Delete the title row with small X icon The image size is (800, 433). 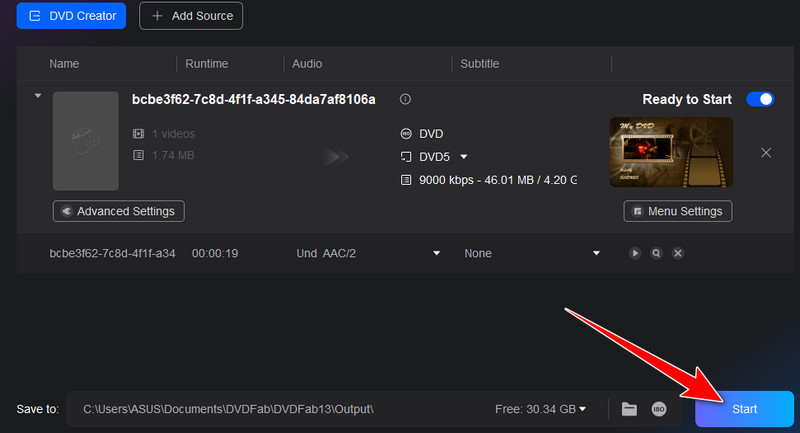[x=678, y=253]
